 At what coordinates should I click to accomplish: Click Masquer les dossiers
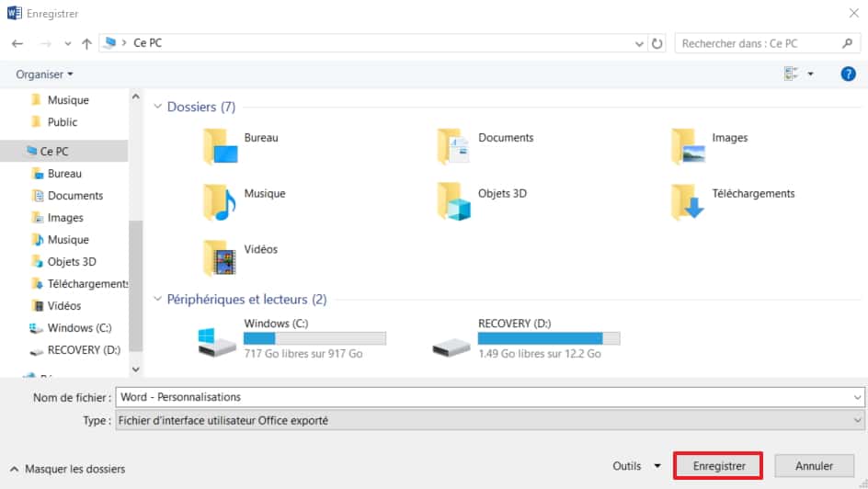click(x=67, y=469)
